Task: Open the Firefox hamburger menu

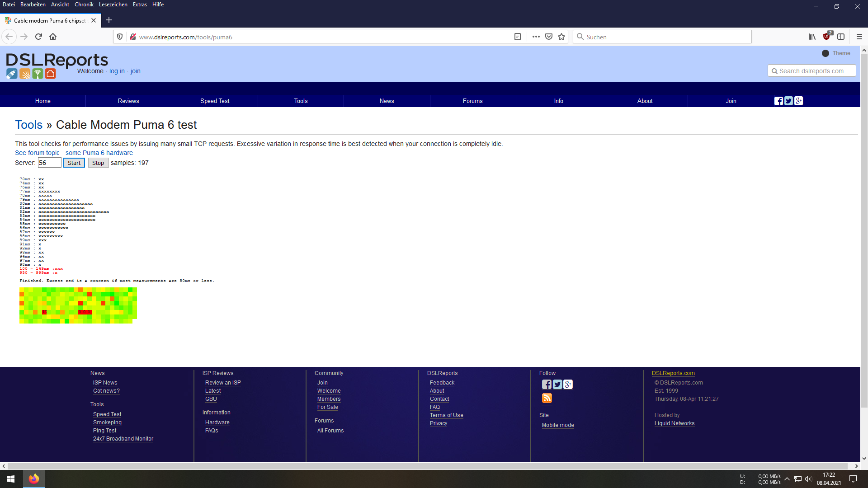Action: (x=859, y=37)
